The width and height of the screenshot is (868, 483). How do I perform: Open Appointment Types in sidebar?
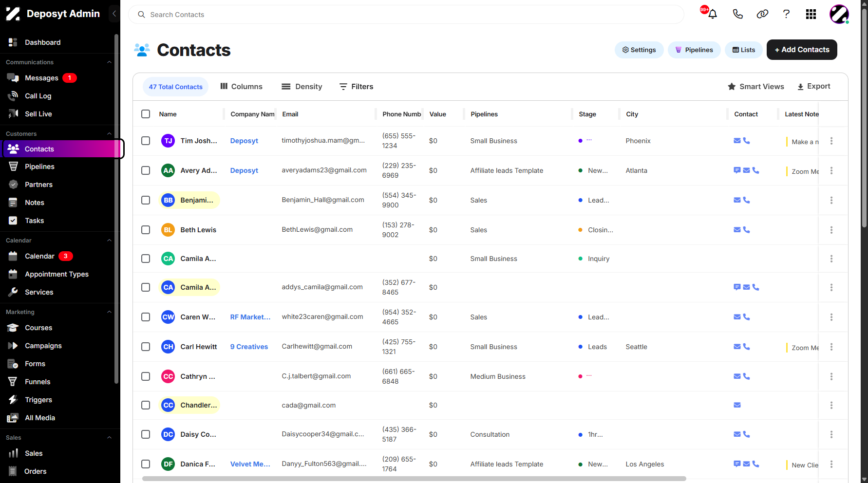[57, 274]
